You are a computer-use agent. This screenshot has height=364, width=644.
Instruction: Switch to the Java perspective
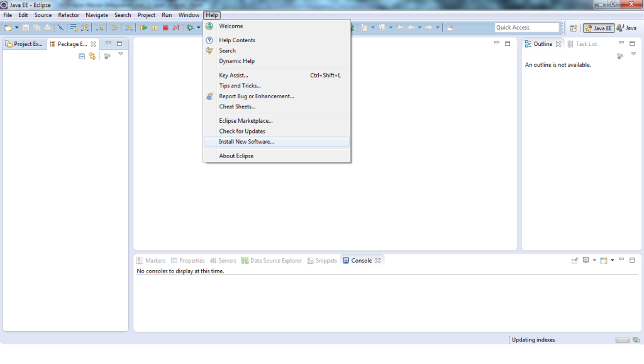[x=627, y=28]
